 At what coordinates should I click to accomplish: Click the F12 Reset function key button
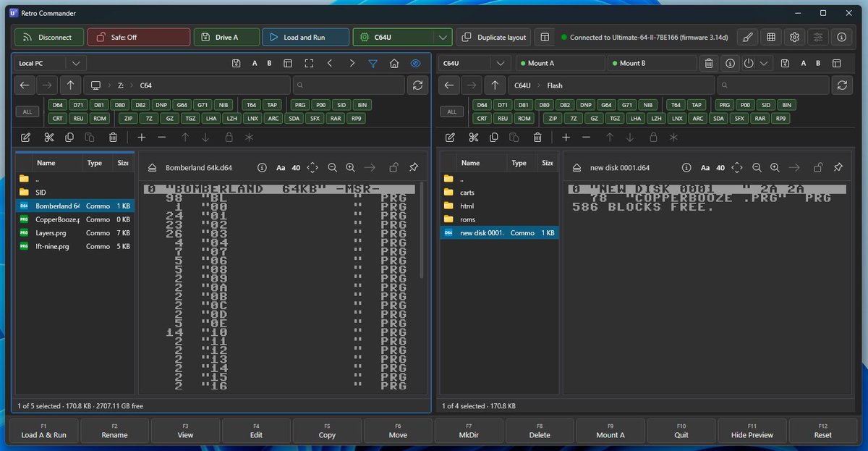click(x=823, y=431)
